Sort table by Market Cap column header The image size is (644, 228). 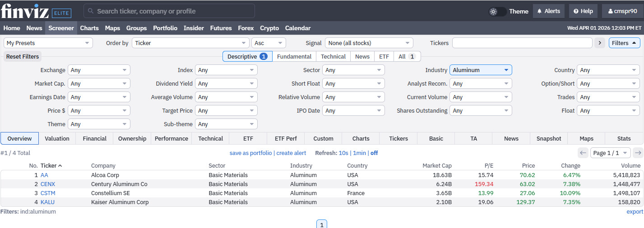tap(436, 166)
